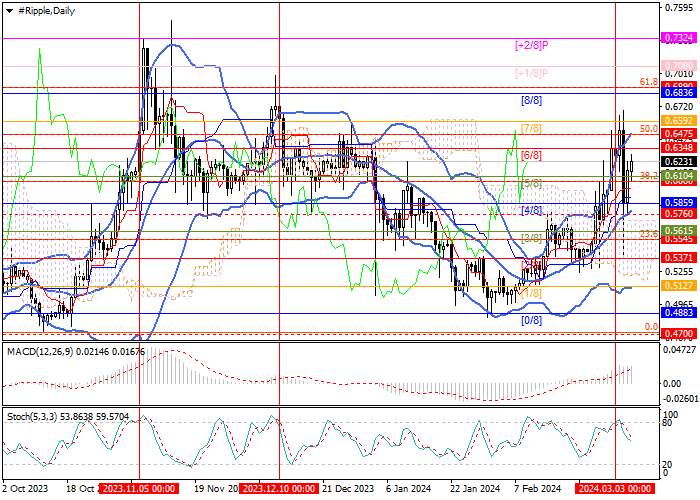Open the chart menu triangle beside #Ripple,Daily
This screenshot has width=700, height=500.
9,11
